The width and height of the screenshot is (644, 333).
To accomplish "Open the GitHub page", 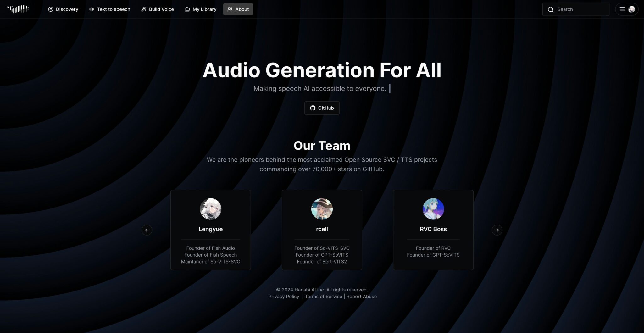I will click(x=322, y=108).
